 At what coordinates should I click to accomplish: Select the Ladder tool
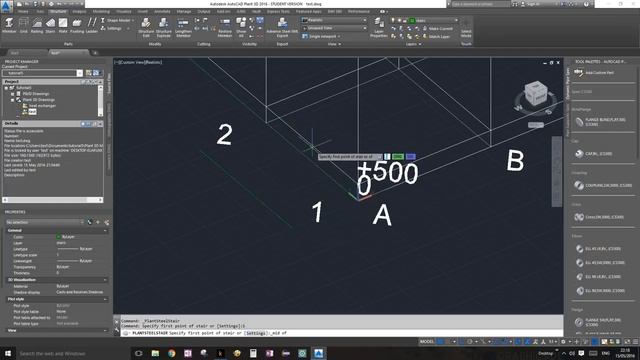pyautogui.click(x=92, y=25)
